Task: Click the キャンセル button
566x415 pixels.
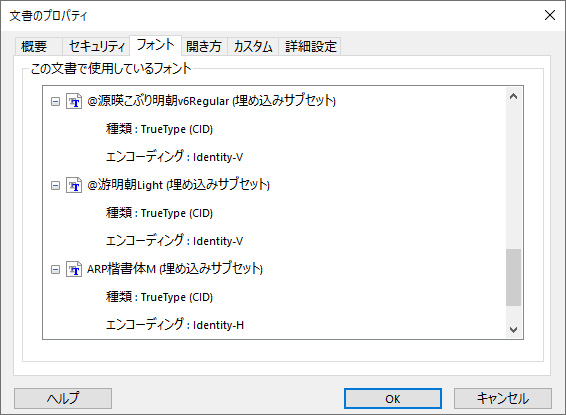Action: click(x=503, y=399)
